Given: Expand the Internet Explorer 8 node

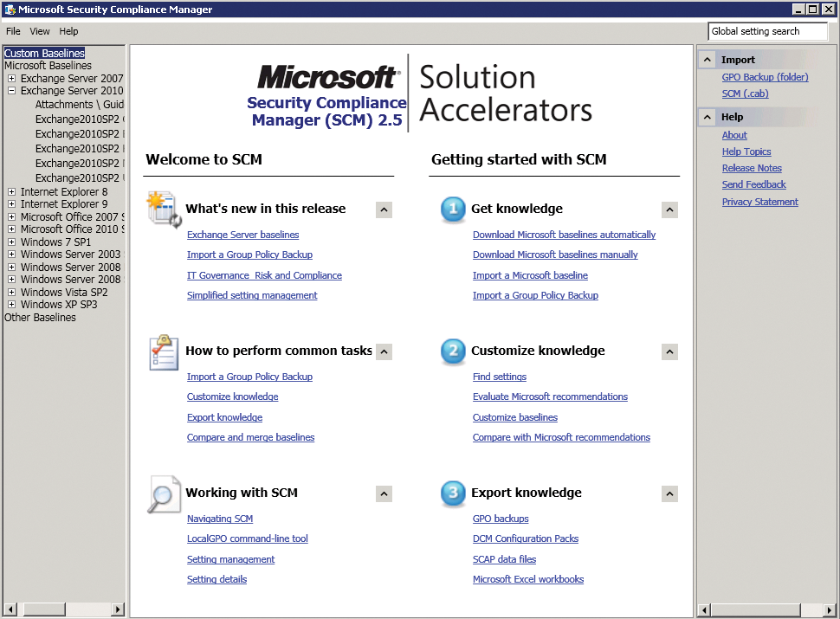Looking at the screenshot, I should [10, 191].
